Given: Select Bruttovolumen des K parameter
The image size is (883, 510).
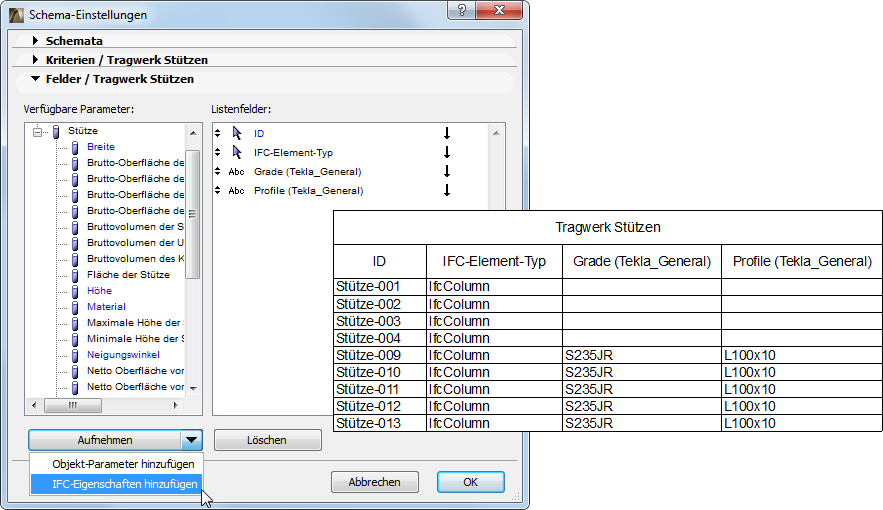Looking at the screenshot, I should [135, 259].
